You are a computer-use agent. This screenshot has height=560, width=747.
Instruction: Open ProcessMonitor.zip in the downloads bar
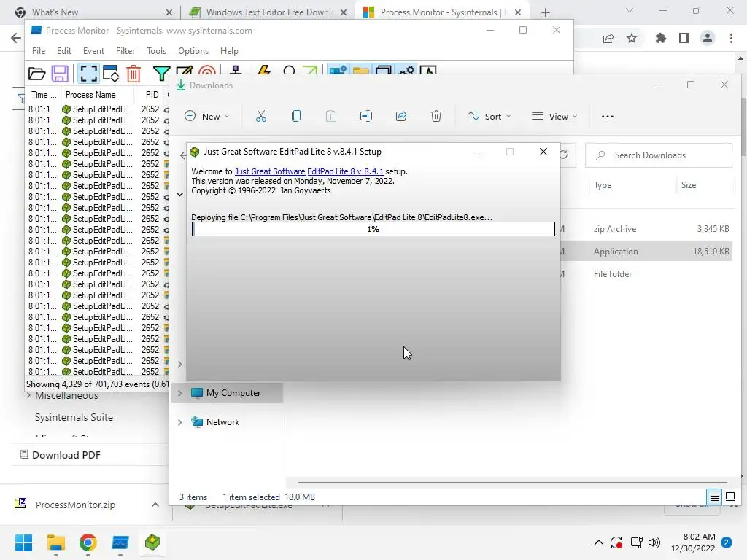click(75, 505)
